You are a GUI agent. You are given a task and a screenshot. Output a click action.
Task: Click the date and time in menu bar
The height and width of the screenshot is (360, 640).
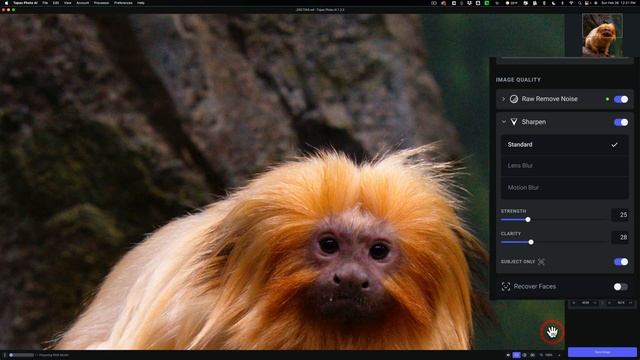618,3
